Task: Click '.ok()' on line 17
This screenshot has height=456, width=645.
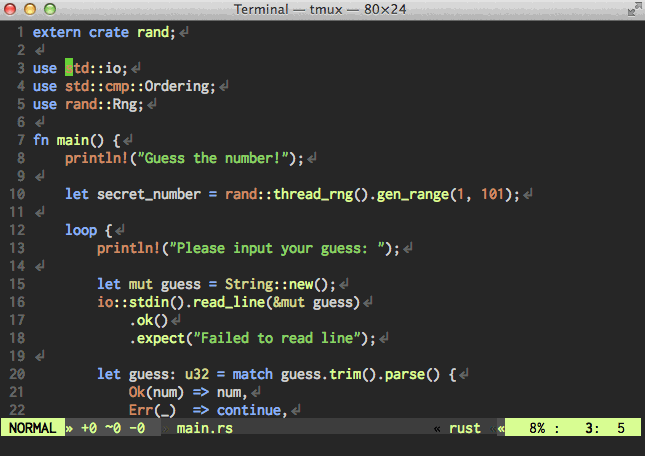Action: pyautogui.click(x=149, y=320)
